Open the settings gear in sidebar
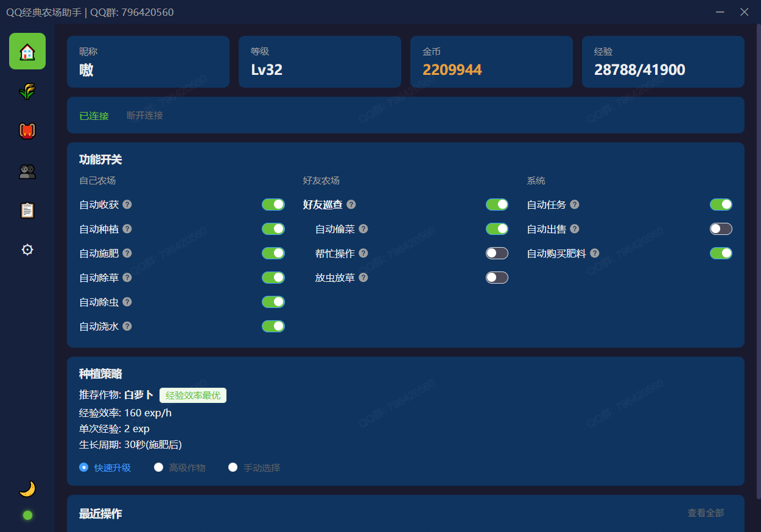 pos(27,250)
